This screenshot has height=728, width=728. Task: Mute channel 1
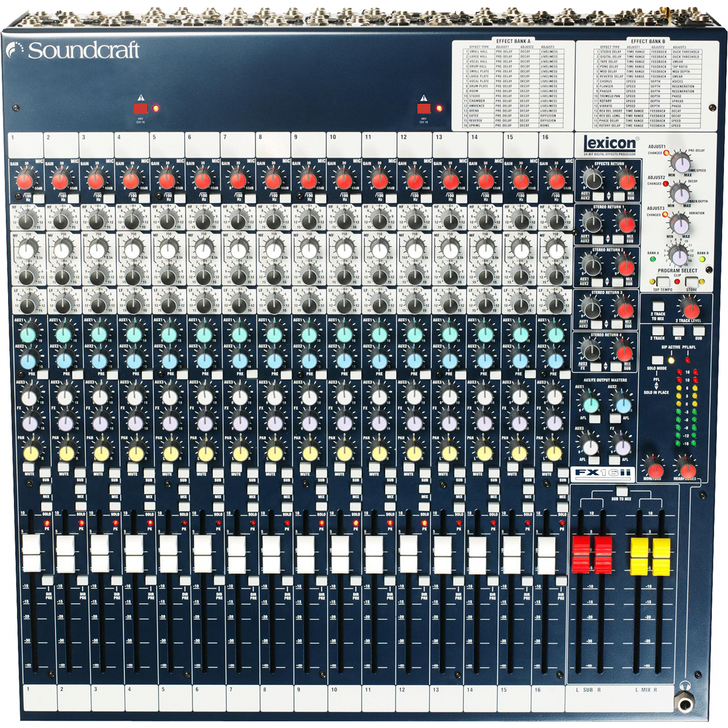28,468
